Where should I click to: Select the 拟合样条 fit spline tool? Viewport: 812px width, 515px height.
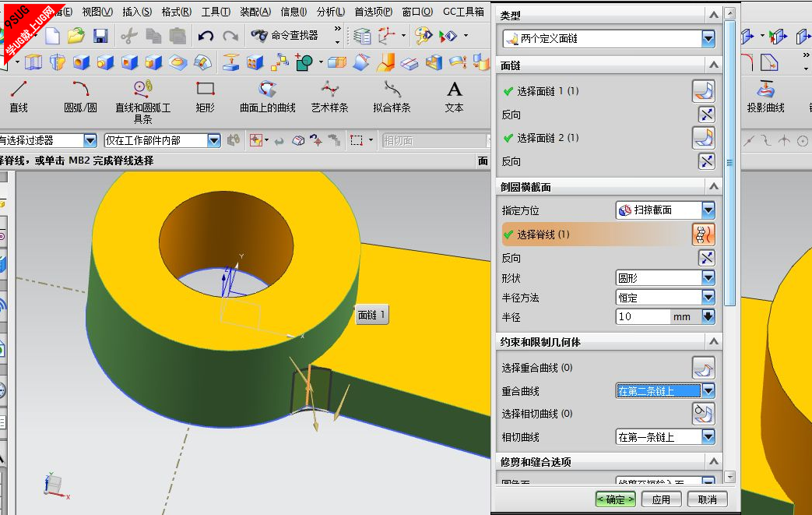click(392, 97)
